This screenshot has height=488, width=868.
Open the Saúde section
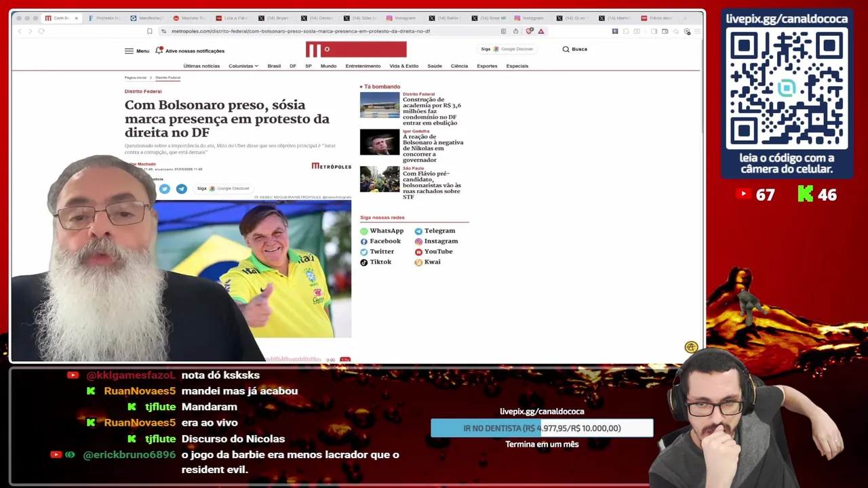(x=435, y=66)
